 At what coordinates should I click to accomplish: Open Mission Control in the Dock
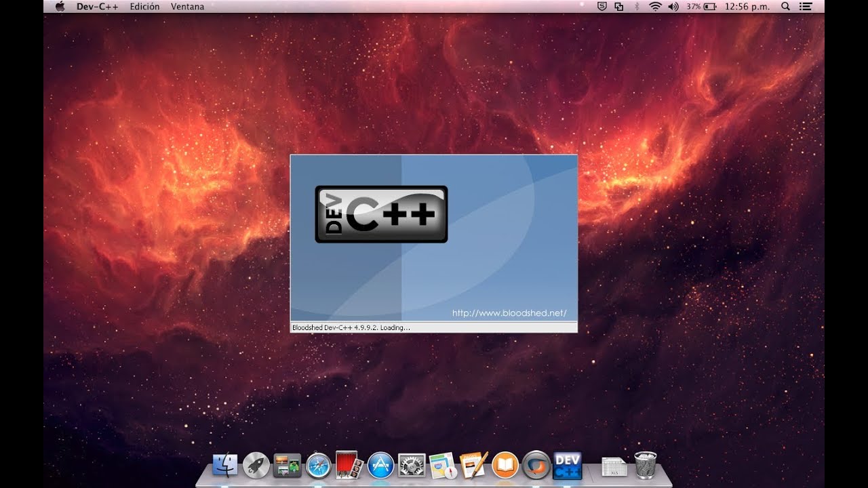pos(287,466)
